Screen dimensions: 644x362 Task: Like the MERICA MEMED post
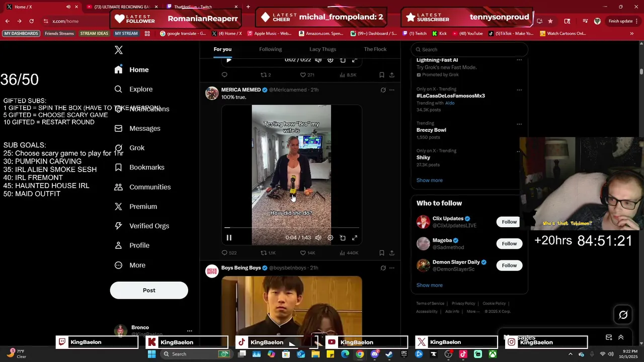pos(307,253)
